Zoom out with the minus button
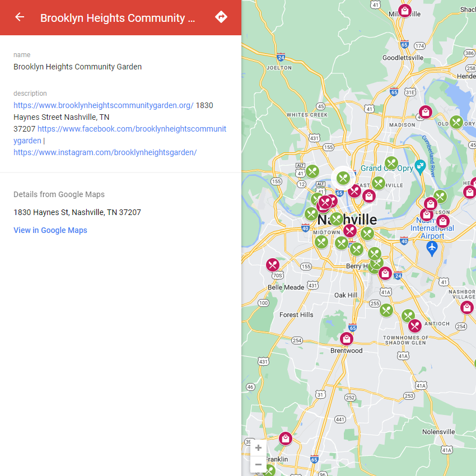Screen dimensions: 476x476 coord(258,464)
